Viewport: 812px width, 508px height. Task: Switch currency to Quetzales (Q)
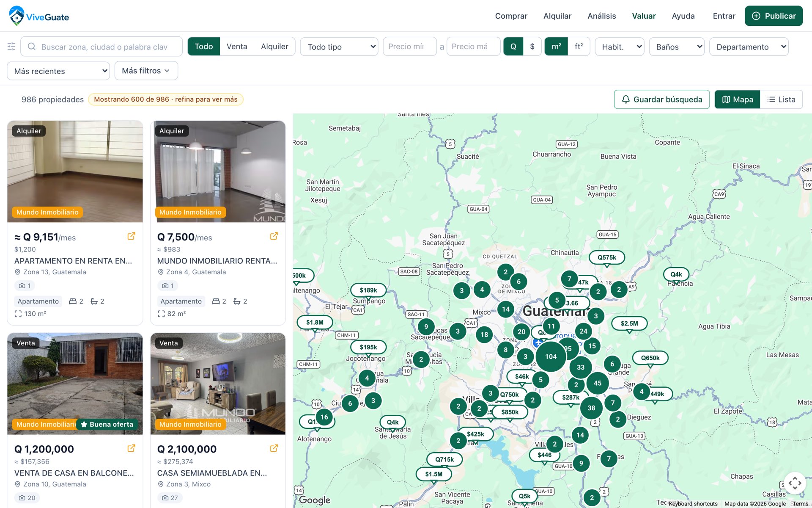[513, 47]
